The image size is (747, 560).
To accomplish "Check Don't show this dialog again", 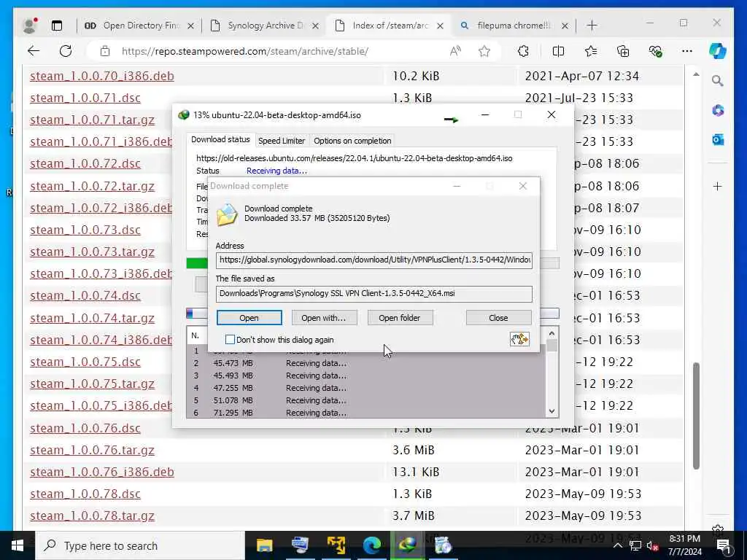I will (x=230, y=340).
